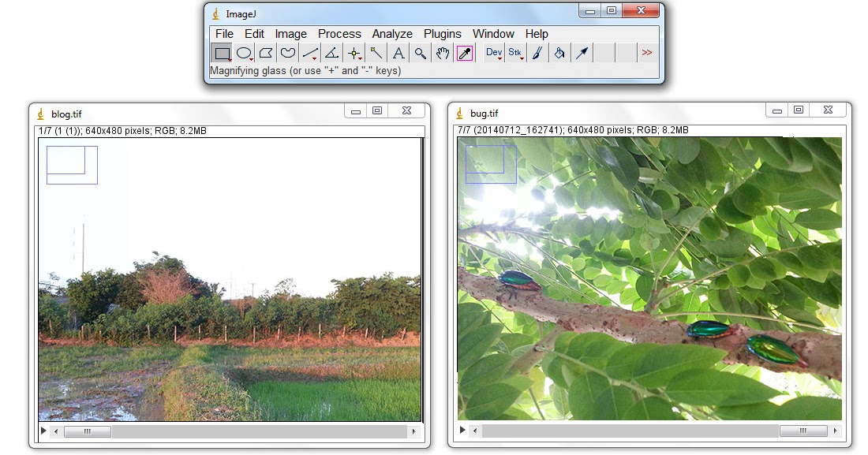Select the Oval selection tool
The image size is (868, 455).
244,53
